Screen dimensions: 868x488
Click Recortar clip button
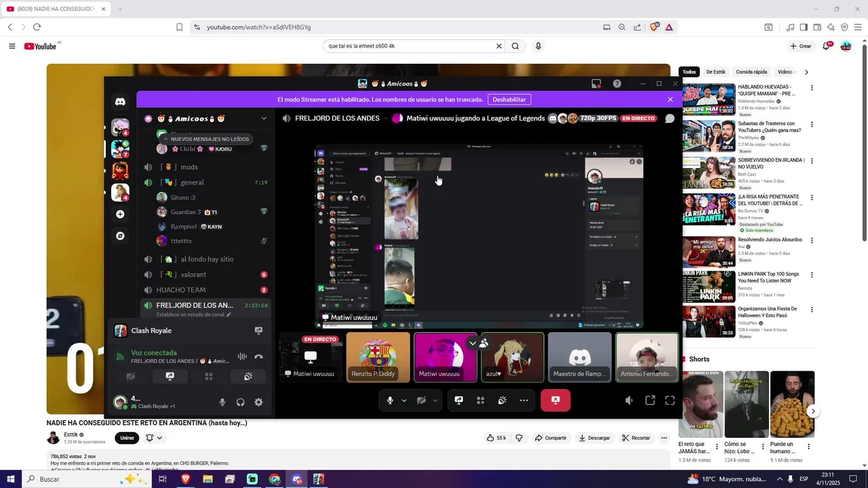636,438
